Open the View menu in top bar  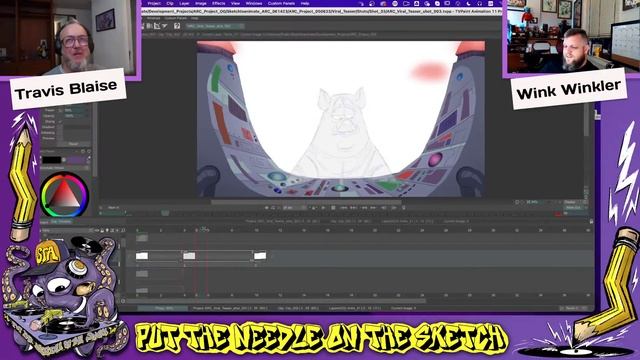tap(236, 3)
